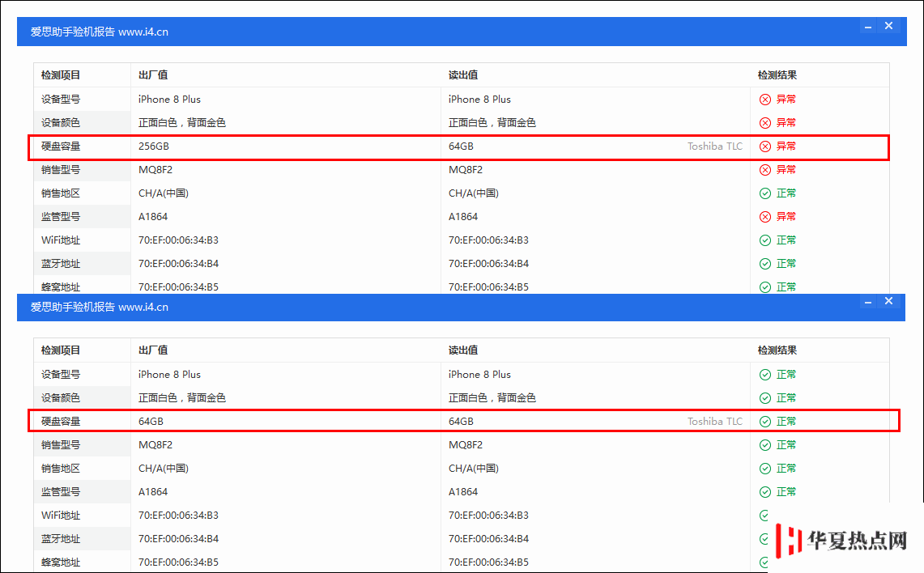
Task: Click 销售地区 label in lower report
Action: click(61, 469)
